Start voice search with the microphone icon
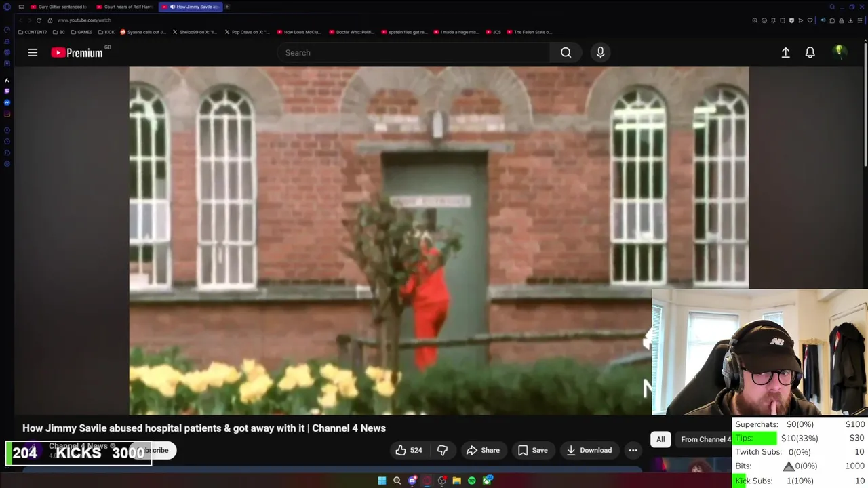868x488 pixels. 600,52
